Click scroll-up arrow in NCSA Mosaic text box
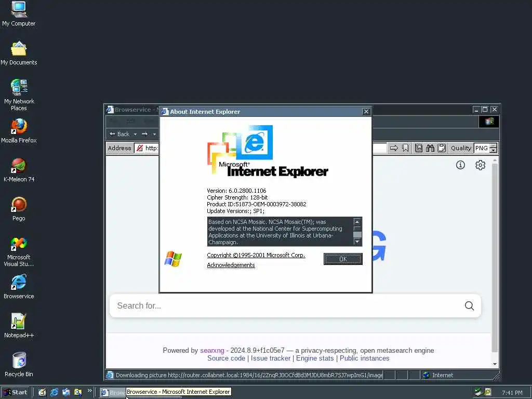The image size is (532, 399). pyautogui.click(x=357, y=221)
